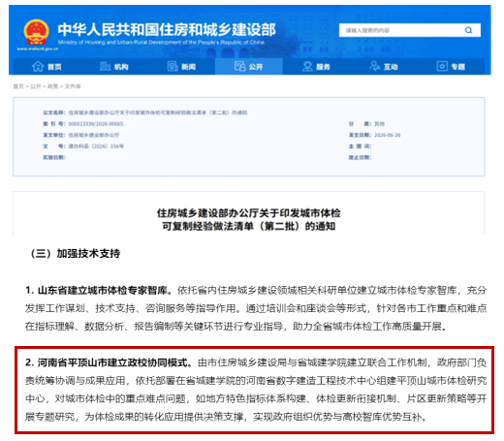Click the building icon beside 机构
The width and height of the screenshot is (504, 441).
(x=105, y=66)
